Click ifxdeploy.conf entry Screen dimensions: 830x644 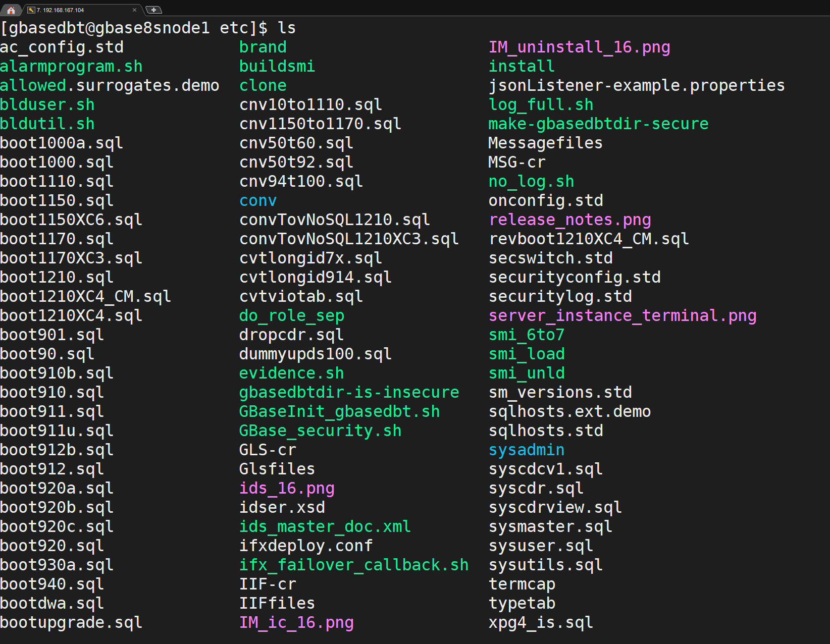coord(306,546)
